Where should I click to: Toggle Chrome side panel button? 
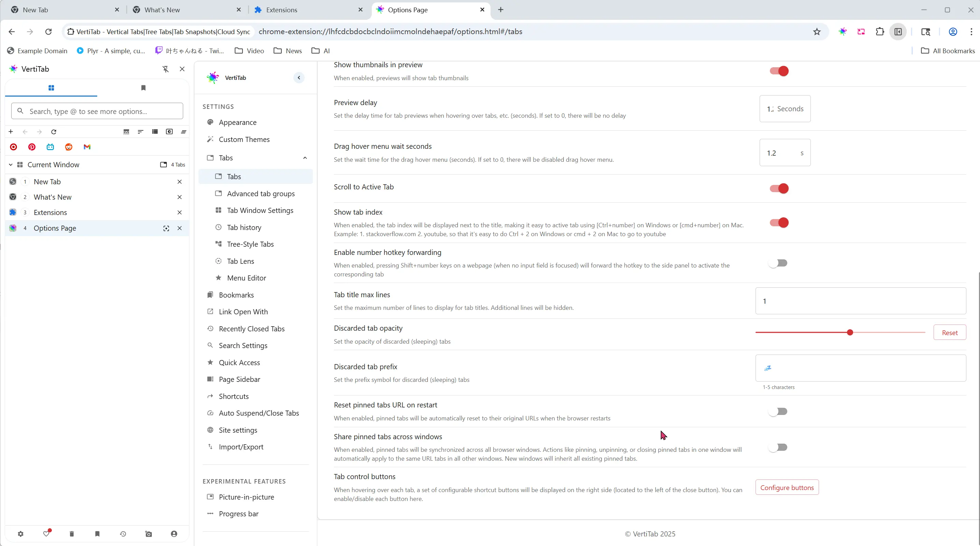pyautogui.click(x=898, y=32)
